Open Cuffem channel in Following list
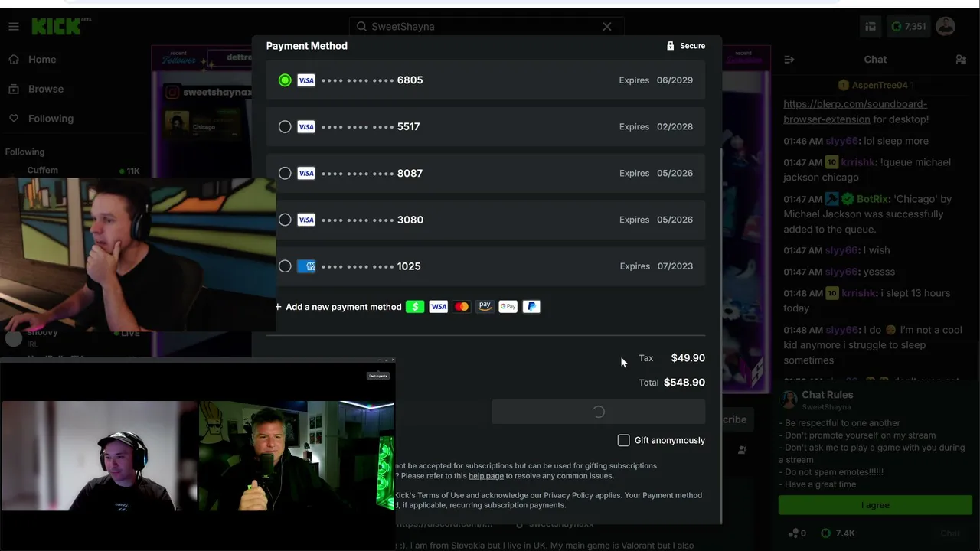The image size is (980, 551). [73, 171]
